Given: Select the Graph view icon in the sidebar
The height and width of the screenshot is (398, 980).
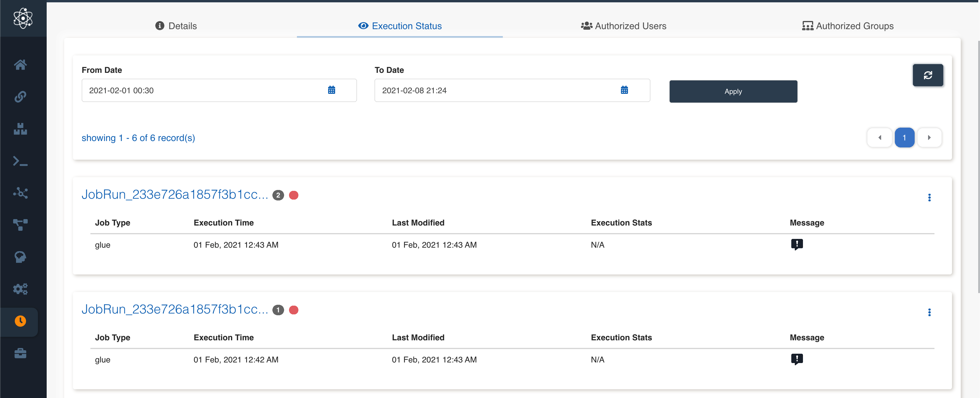Looking at the screenshot, I should pyautogui.click(x=20, y=193).
